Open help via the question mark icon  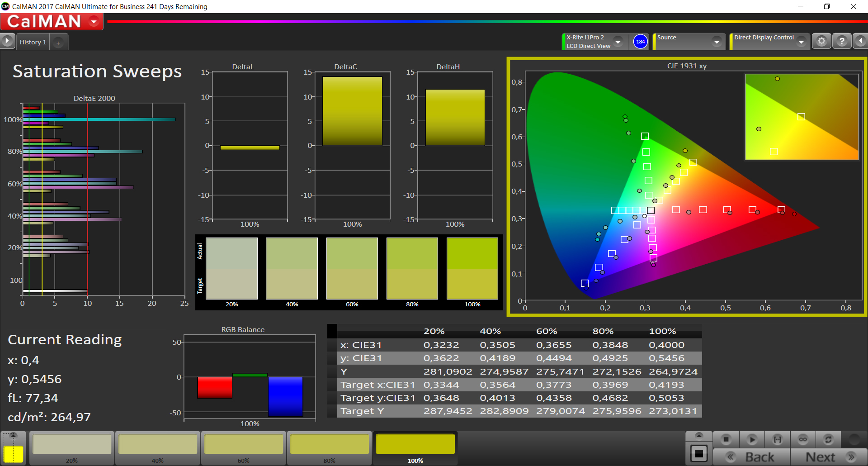pos(841,41)
